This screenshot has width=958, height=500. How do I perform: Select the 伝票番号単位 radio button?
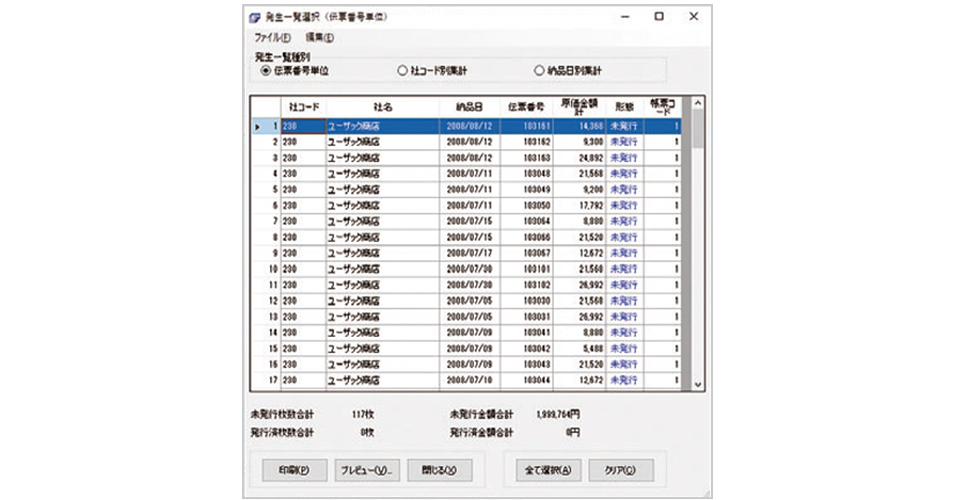[265, 71]
